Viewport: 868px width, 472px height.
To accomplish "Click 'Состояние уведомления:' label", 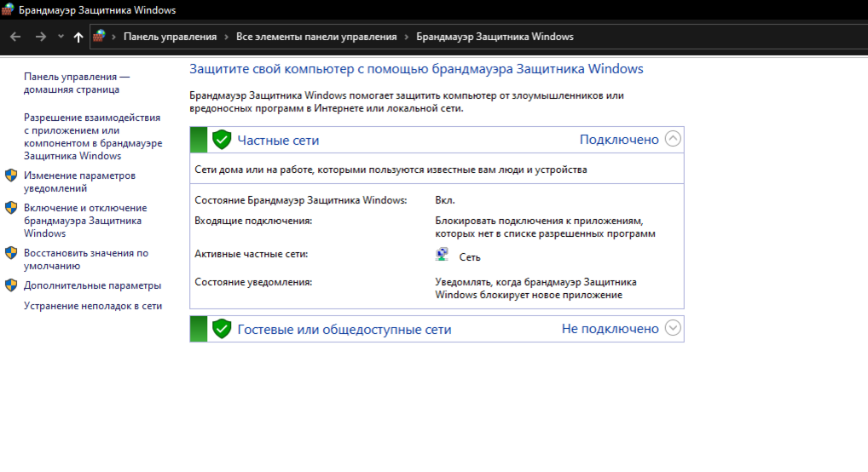I will [x=253, y=282].
